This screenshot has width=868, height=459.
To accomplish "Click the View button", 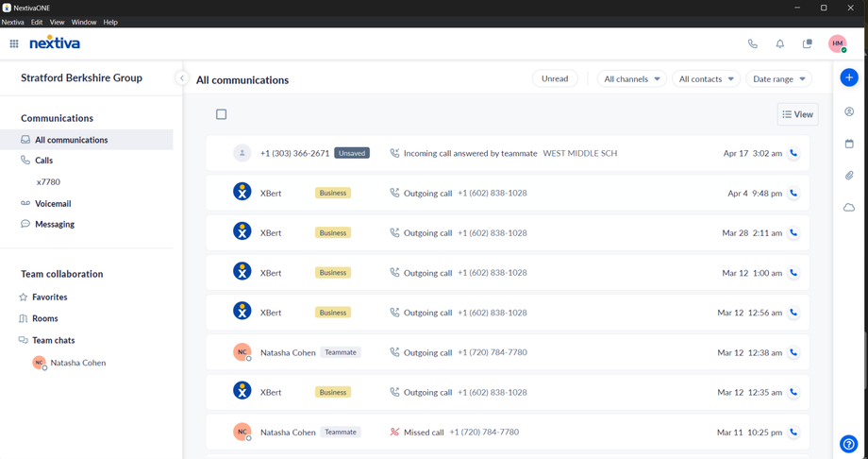I will [797, 114].
